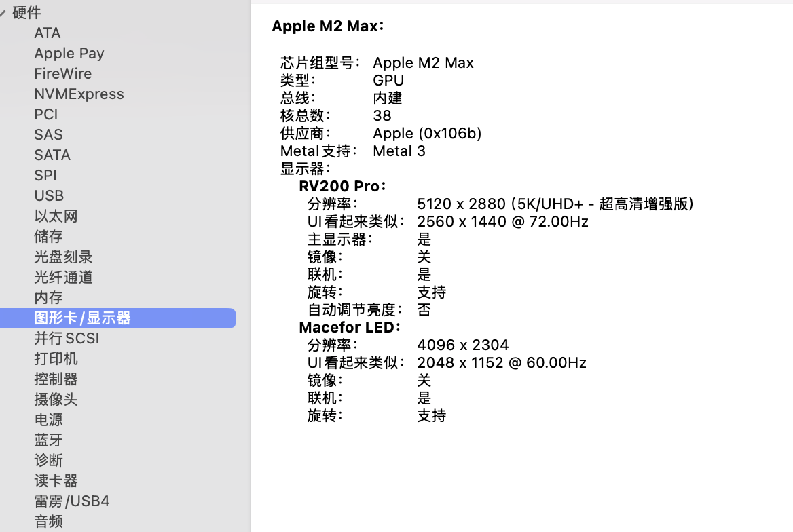Select 蓝牙 in the sidebar
The height and width of the screenshot is (532, 793).
(49, 440)
